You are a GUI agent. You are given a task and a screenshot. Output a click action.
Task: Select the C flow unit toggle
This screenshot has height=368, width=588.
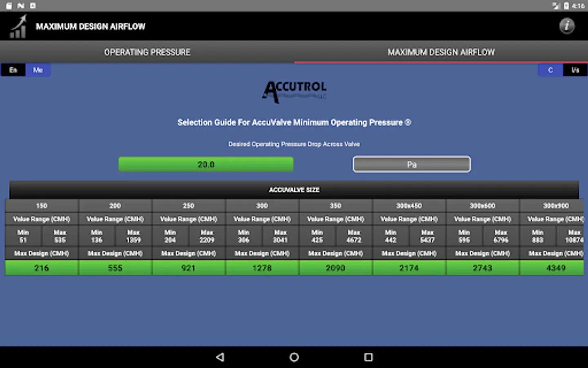coord(550,70)
